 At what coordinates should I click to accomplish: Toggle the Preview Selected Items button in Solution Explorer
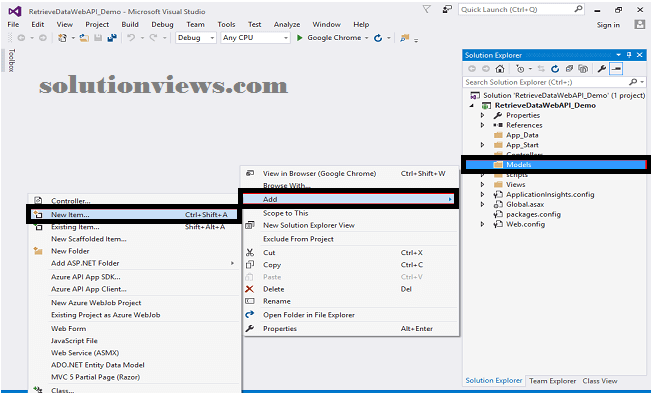[616, 69]
